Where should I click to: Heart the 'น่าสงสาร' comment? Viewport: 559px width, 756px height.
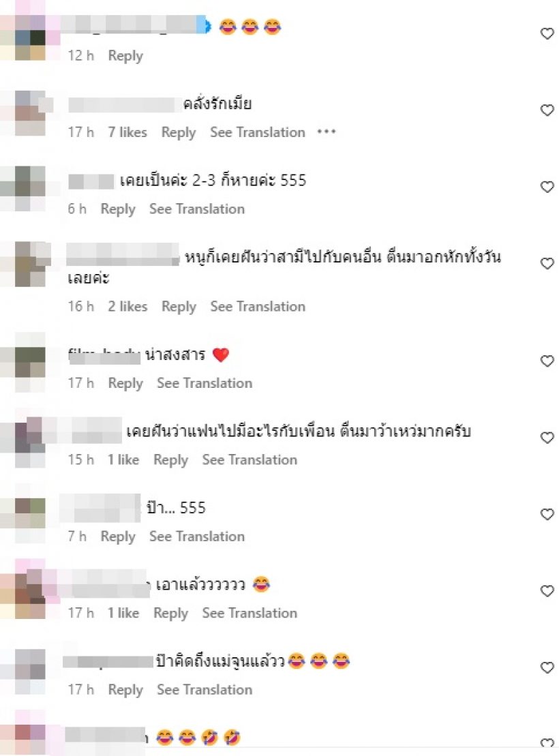(547, 361)
